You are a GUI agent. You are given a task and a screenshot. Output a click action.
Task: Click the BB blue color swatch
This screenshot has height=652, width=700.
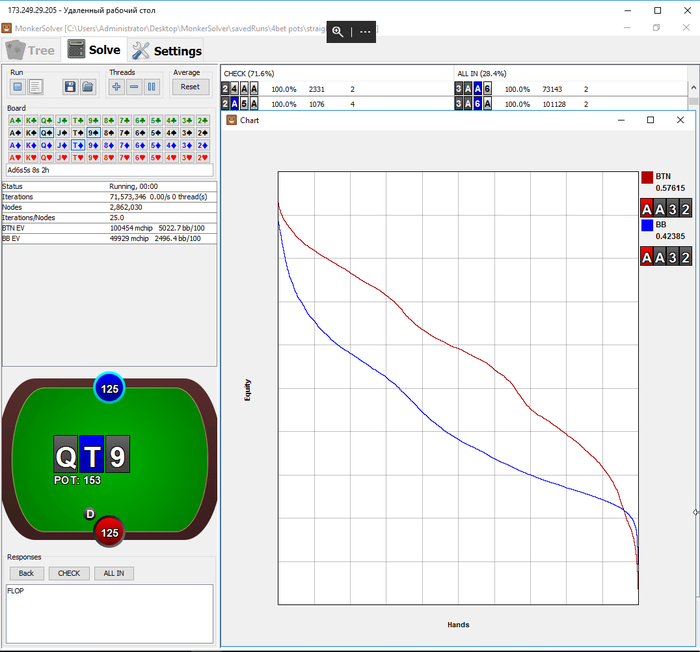coord(647,225)
